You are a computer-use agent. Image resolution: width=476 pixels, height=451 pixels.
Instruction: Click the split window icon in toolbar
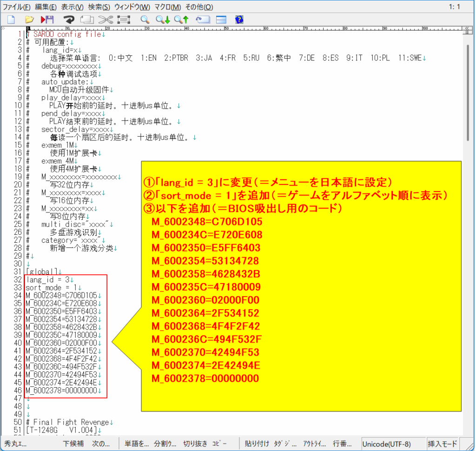pyautogui.click(x=221, y=20)
